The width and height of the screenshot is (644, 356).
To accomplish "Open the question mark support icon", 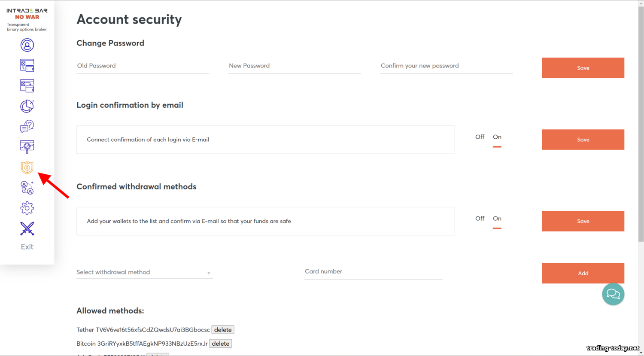I will point(27,126).
